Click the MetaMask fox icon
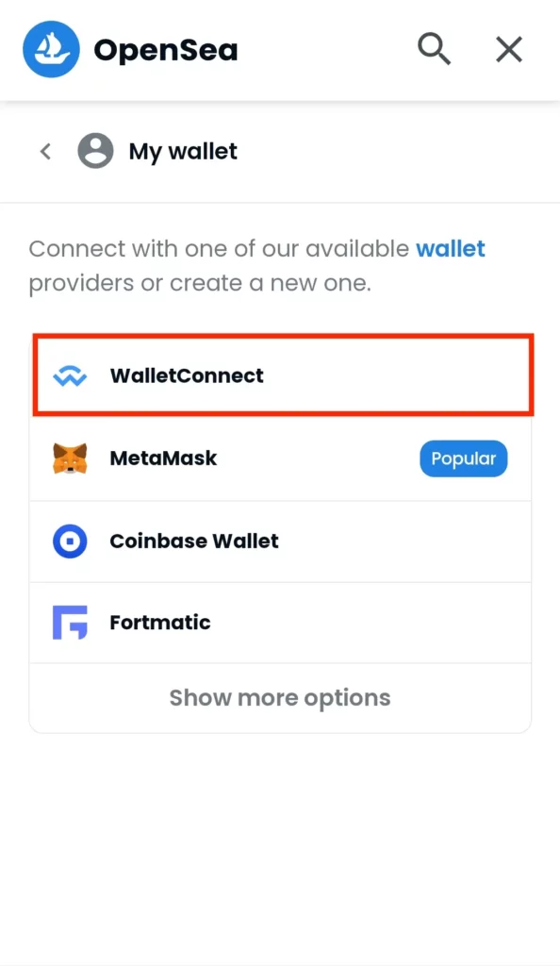560x966 pixels. coord(70,458)
